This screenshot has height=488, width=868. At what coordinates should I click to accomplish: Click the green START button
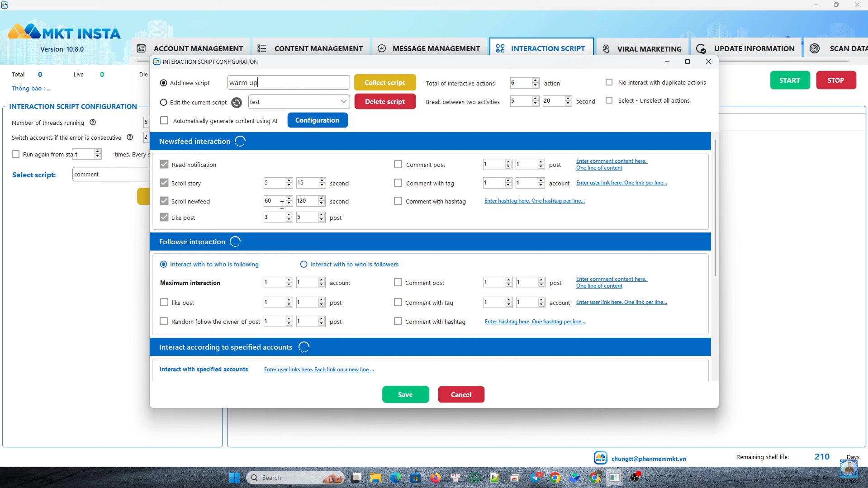[790, 80]
